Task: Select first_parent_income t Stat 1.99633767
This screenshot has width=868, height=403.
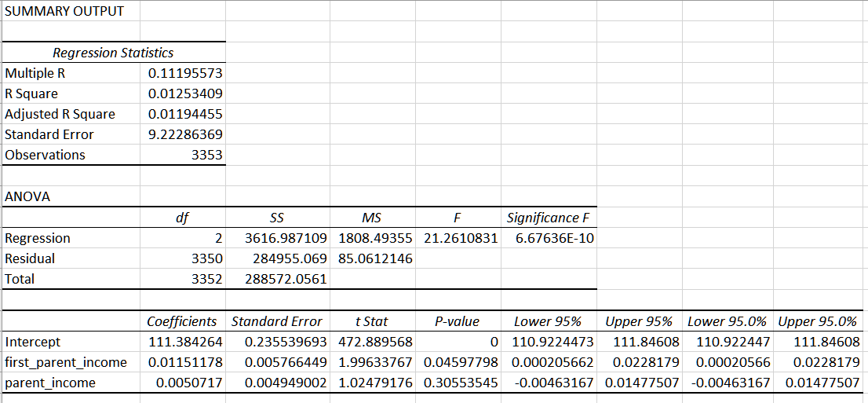Action: coord(372,362)
